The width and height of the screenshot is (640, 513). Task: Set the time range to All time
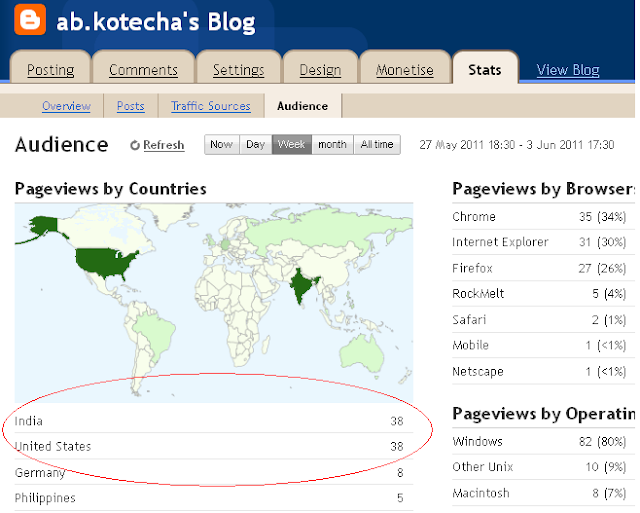coord(377,144)
